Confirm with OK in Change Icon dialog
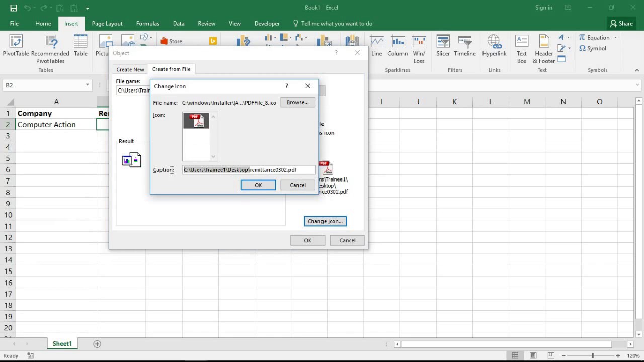 258,185
